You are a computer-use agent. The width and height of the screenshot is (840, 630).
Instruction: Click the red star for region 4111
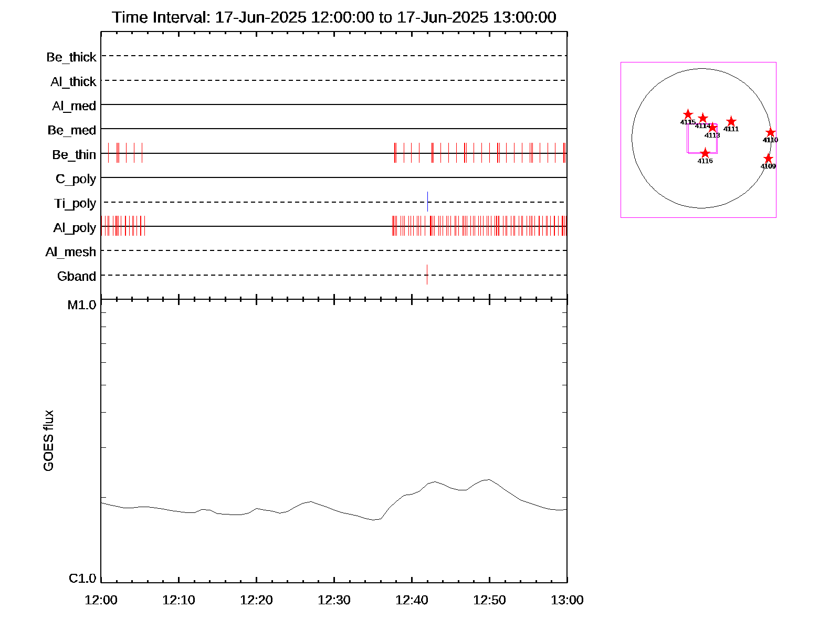coord(731,122)
